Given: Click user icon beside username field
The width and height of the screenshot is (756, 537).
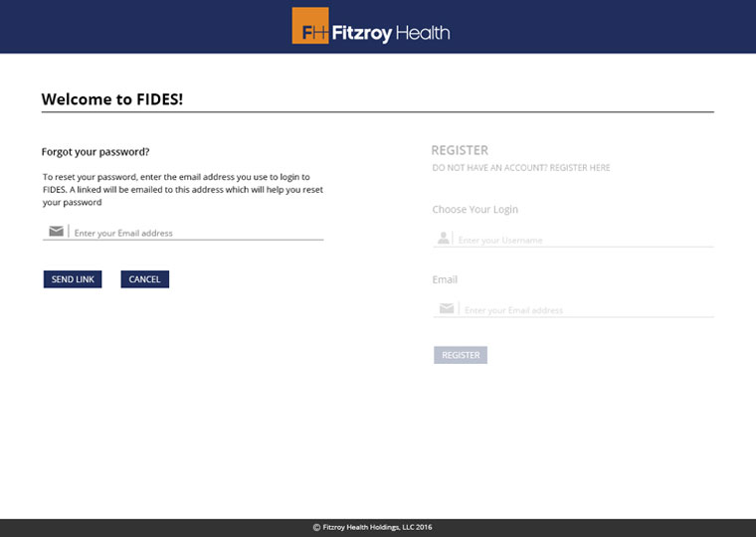Looking at the screenshot, I should [443, 238].
